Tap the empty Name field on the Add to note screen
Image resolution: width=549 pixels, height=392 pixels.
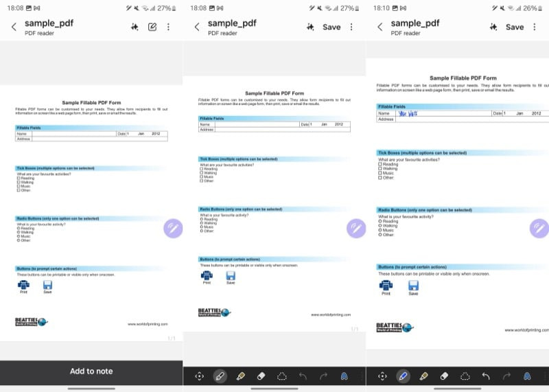[x=74, y=134]
